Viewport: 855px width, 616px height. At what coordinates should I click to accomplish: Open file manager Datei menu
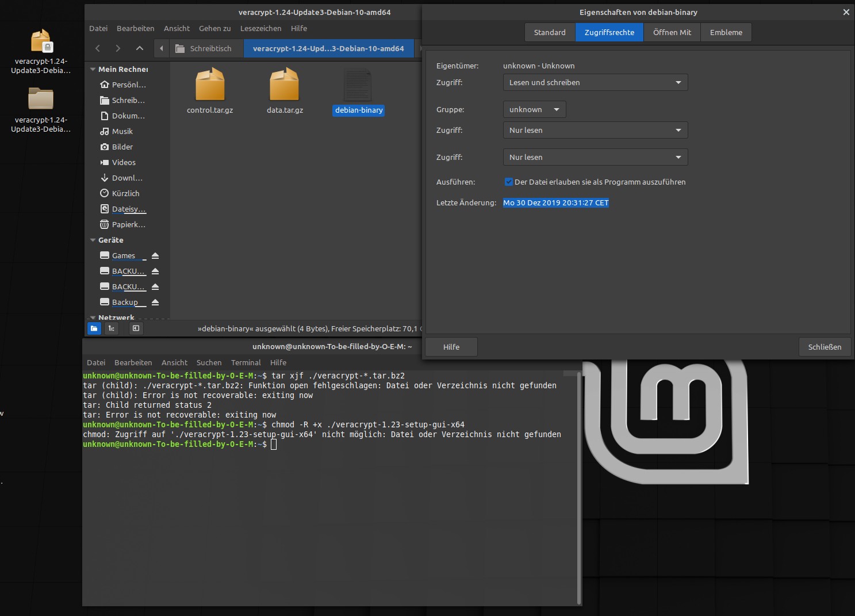click(x=98, y=28)
